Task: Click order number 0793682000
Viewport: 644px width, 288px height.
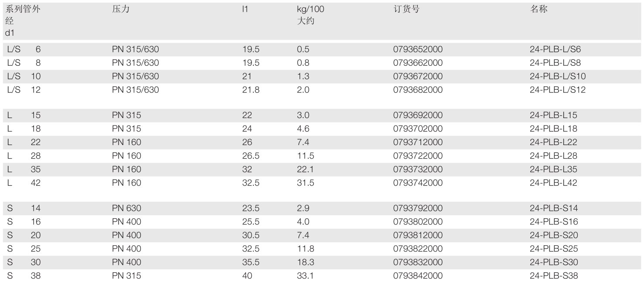Action: (418, 90)
